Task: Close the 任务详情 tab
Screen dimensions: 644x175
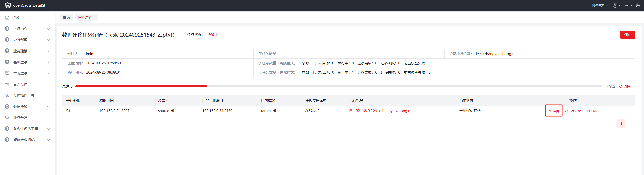Action: pos(94,18)
